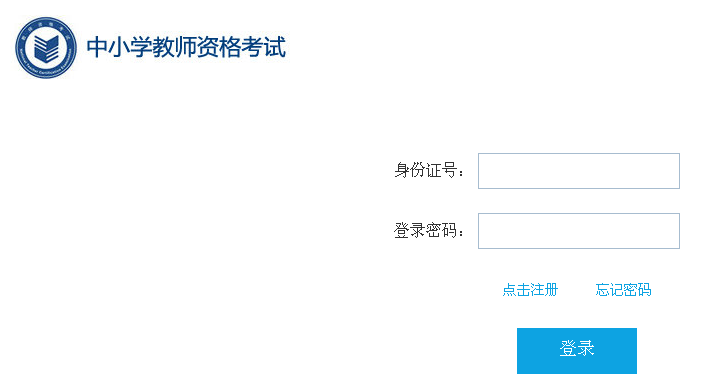Open the 点击注册 registration link

(x=530, y=290)
